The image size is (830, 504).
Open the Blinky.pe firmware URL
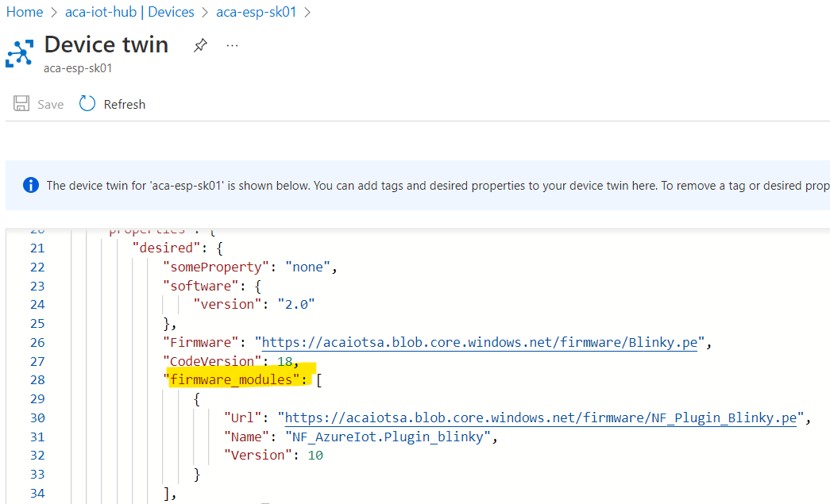pos(479,342)
